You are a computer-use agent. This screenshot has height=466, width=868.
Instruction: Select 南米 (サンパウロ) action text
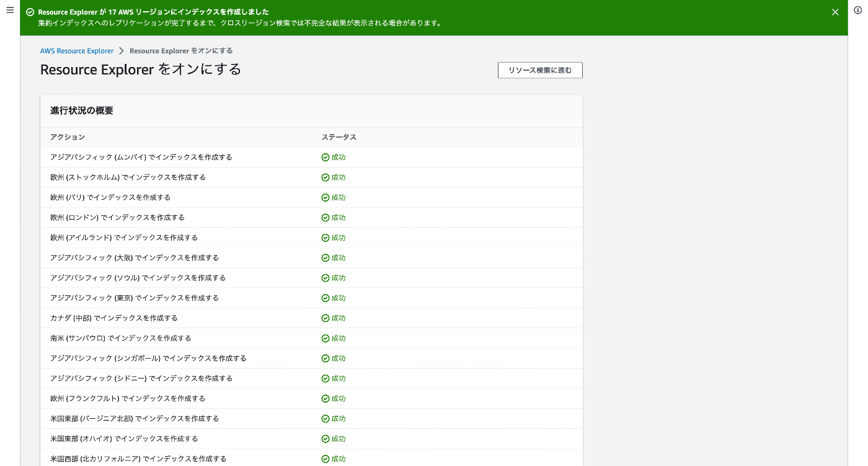point(121,338)
